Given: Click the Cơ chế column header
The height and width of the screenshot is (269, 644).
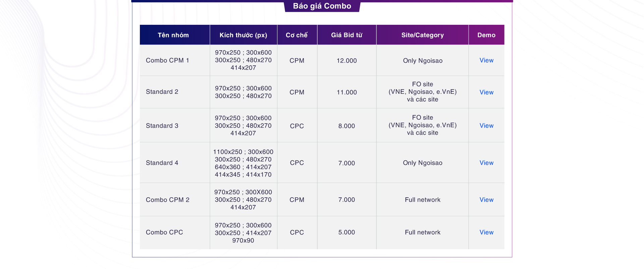Looking at the screenshot, I should [297, 35].
